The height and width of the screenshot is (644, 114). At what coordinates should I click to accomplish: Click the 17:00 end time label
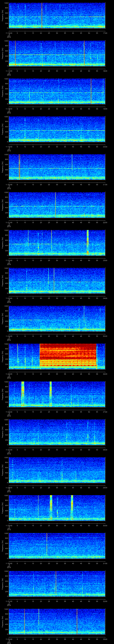pos(105,33)
